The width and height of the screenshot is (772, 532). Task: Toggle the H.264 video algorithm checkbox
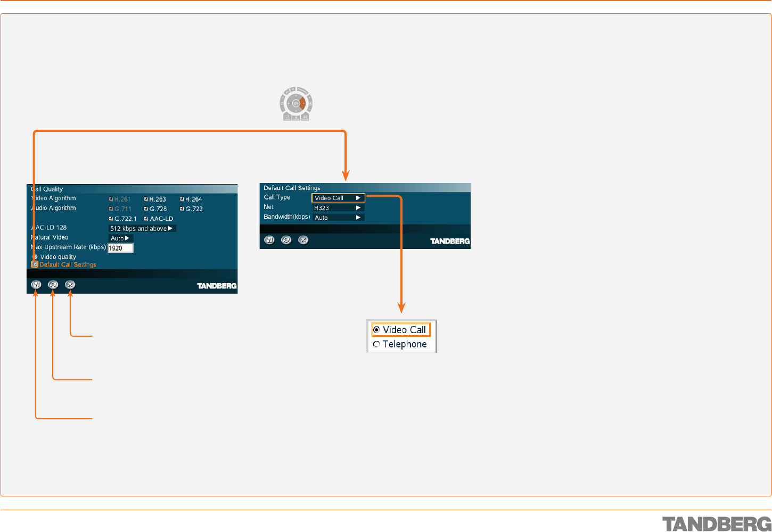coord(182,199)
